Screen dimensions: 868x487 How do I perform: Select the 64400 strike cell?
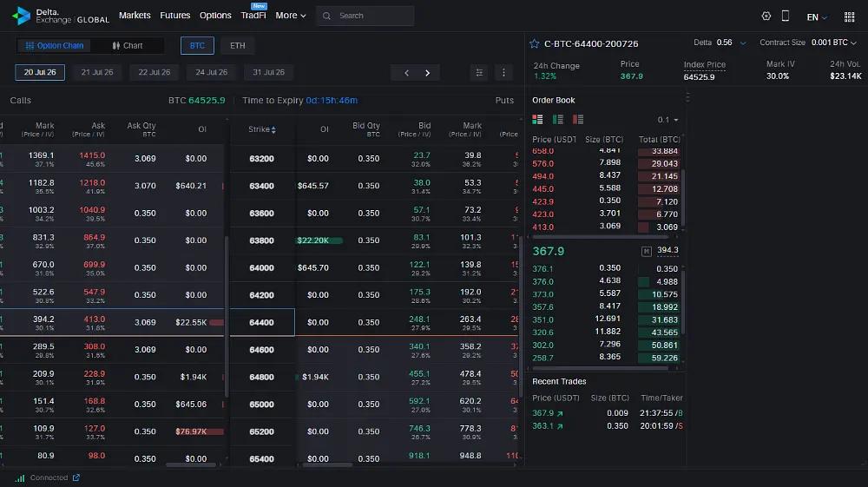(262, 322)
